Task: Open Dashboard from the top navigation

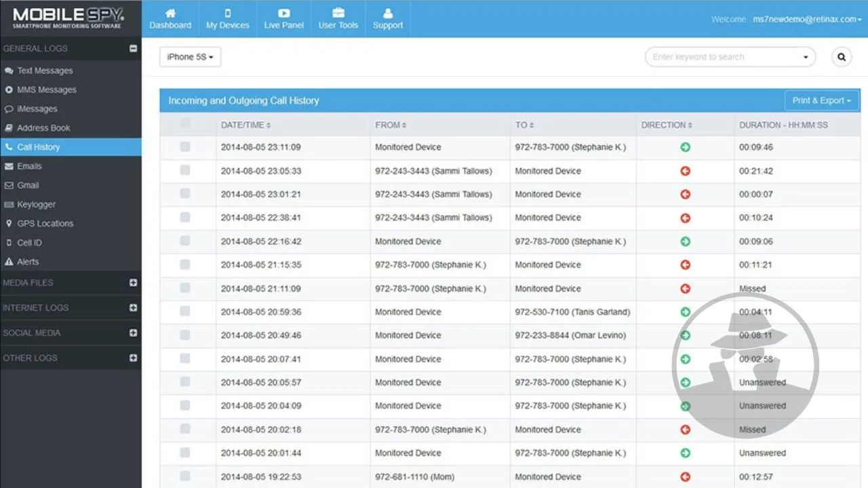Action: [x=170, y=19]
